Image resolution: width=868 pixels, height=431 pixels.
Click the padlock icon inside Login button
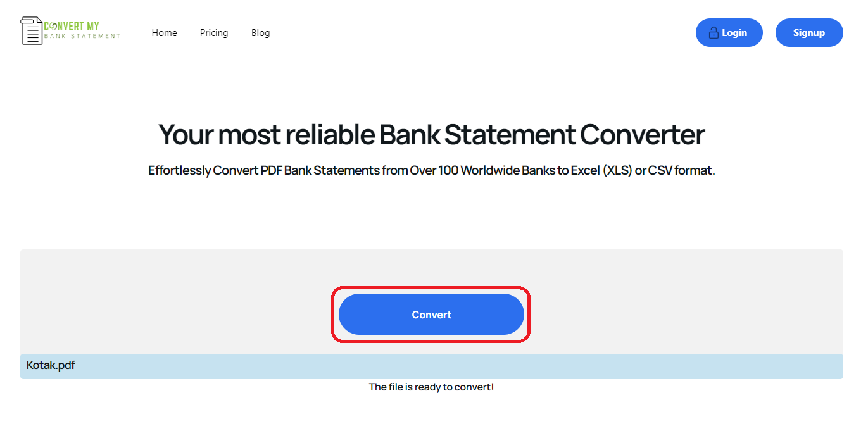pyautogui.click(x=714, y=33)
